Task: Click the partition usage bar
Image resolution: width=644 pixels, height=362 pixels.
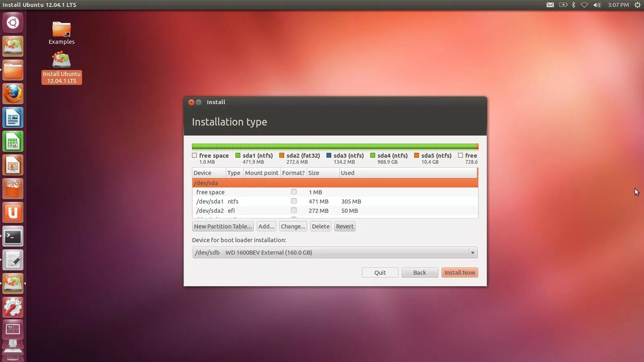Action: [335, 146]
